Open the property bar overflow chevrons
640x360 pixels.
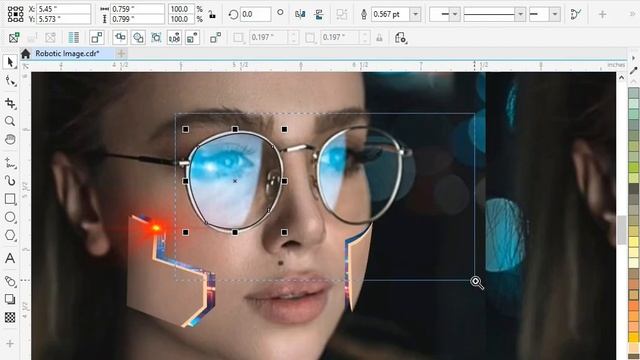633,14
